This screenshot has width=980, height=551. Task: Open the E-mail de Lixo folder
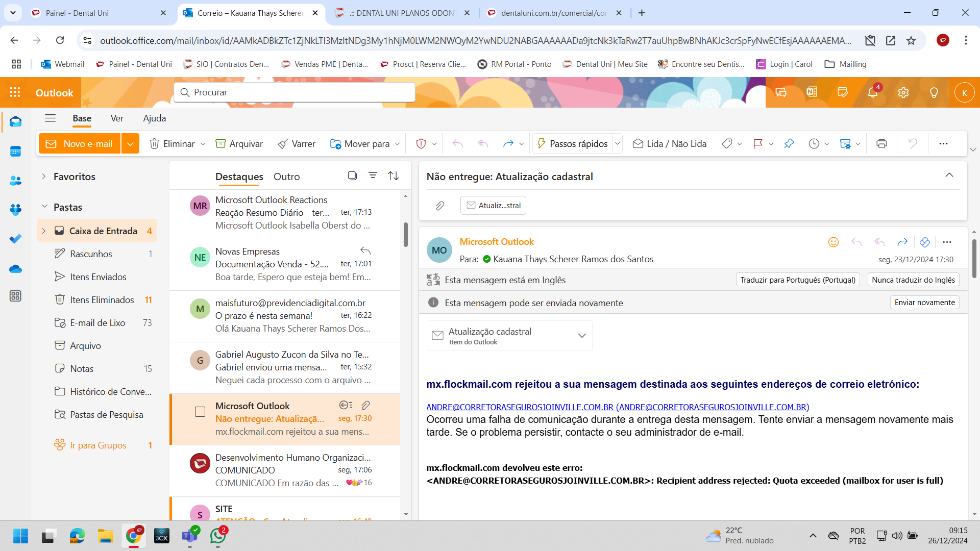coord(97,323)
